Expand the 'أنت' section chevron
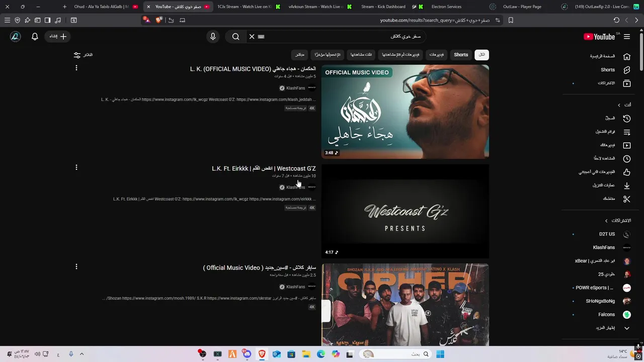Viewport: 644px width, 362px height. click(x=619, y=105)
